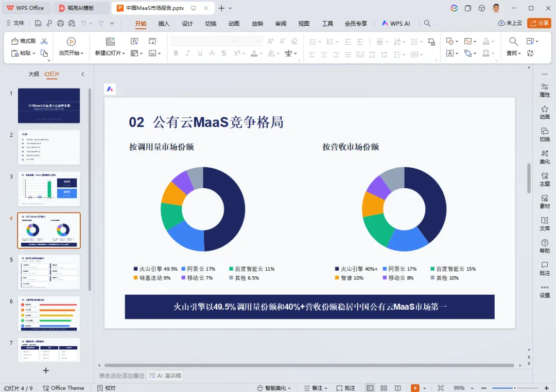556x392 pixels.
Task: Open the Review ribbon tab
Action: (x=281, y=23)
